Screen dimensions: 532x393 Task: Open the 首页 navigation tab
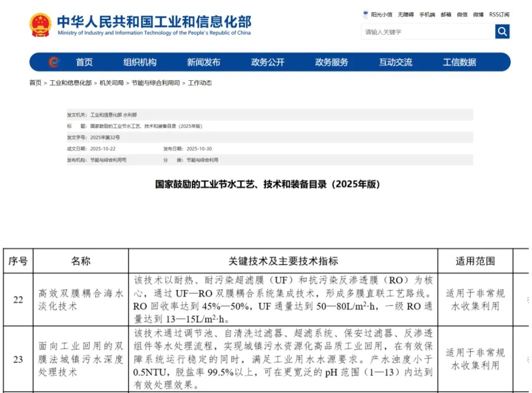[x=84, y=62]
